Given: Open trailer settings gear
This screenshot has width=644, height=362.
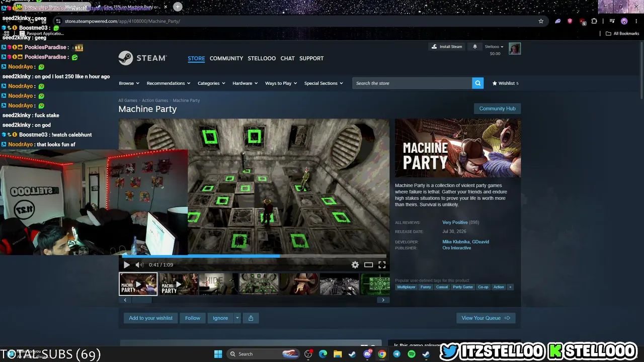Looking at the screenshot, I should pos(355,265).
